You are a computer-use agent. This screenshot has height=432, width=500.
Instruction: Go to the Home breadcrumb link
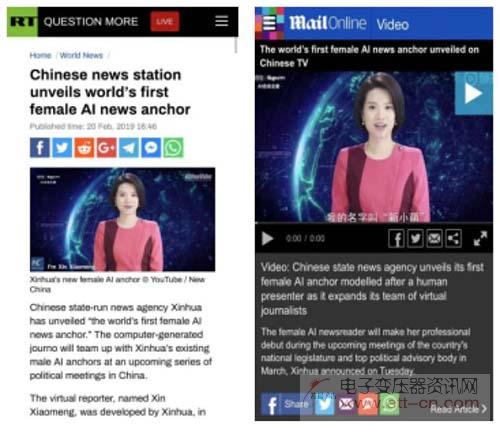pos(40,55)
